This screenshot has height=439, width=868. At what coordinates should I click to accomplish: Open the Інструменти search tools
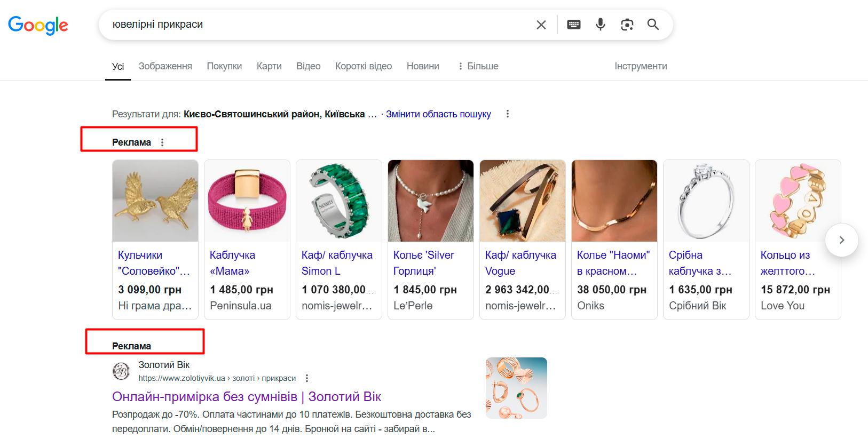641,66
